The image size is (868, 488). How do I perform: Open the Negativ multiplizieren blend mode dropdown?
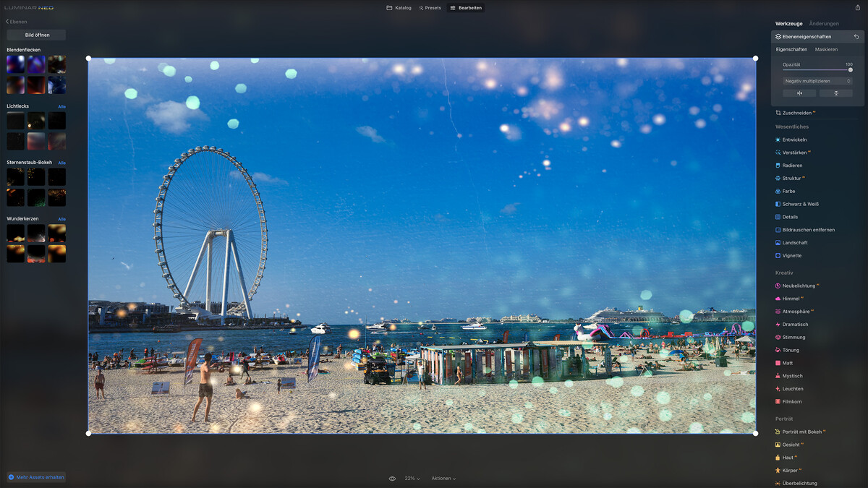[x=817, y=80]
